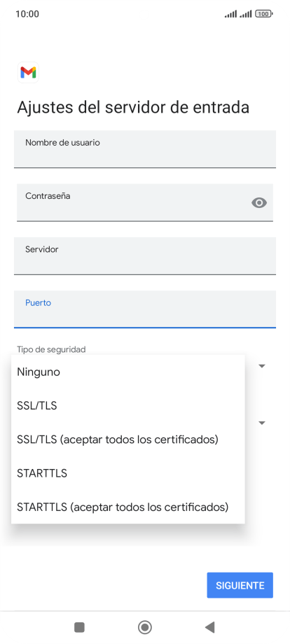Viewport: 290px width, 644px height.
Task: Collapse the Tipo de seguridad dropdown arrow
Action: point(262,365)
